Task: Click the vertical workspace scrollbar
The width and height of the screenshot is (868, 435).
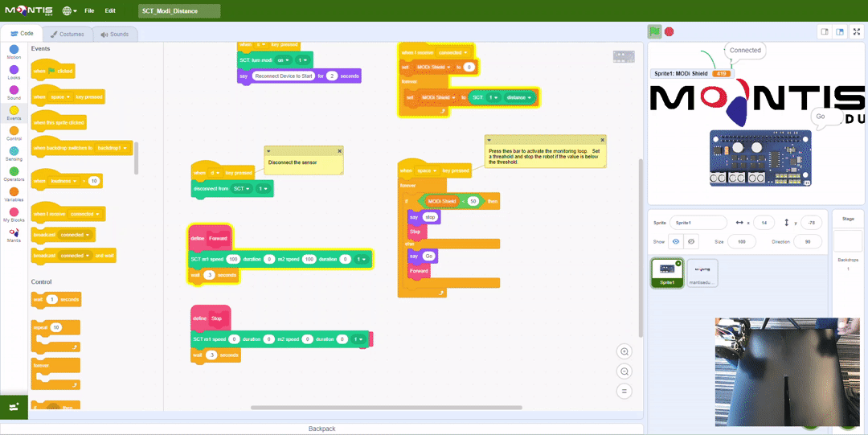Action: point(641,248)
